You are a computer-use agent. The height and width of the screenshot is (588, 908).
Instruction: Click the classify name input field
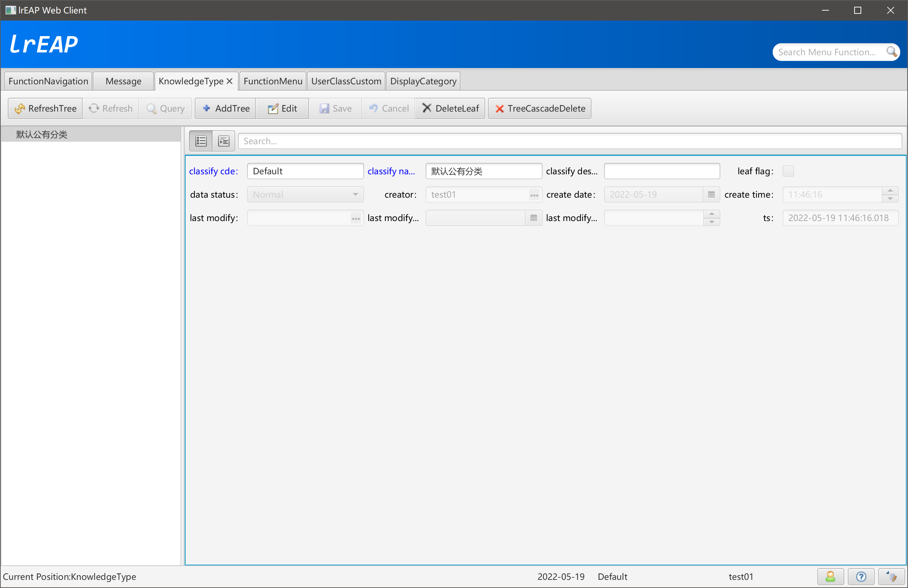[484, 171]
